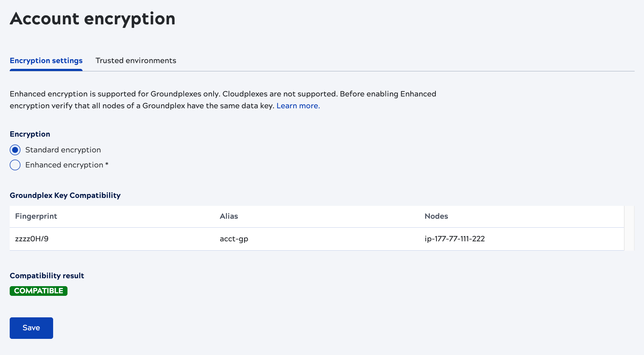Viewport: 644px width, 355px height.
Task: Click the Compatibility result label
Action: point(47,276)
